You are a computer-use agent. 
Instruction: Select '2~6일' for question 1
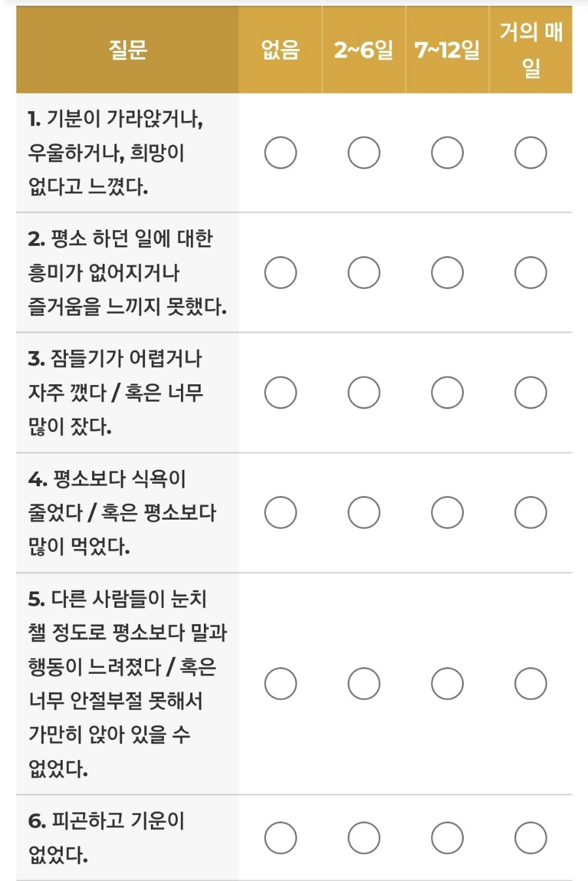364,153
